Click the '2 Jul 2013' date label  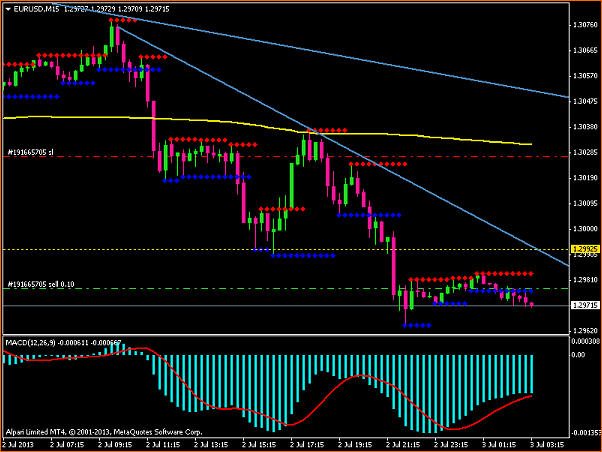coord(18,445)
